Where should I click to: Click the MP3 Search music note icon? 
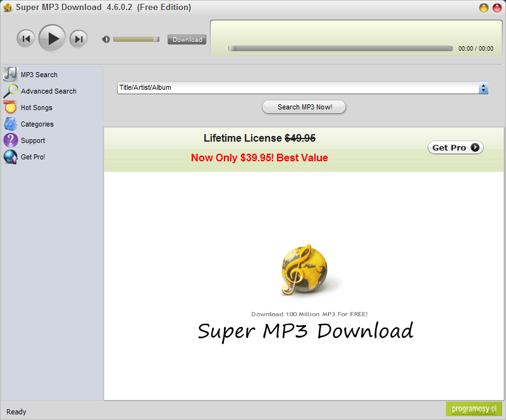pyautogui.click(x=11, y=74)
